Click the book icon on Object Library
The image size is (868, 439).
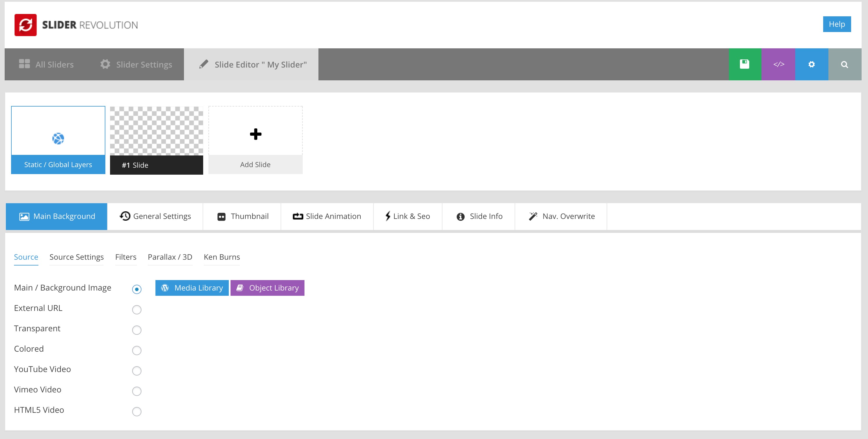[240, 288]
